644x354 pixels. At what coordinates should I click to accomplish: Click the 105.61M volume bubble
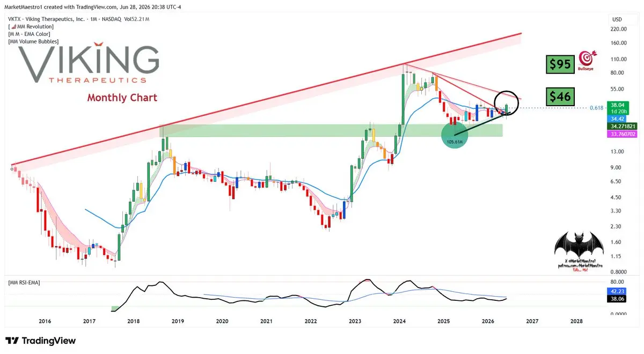click(455, 136)
